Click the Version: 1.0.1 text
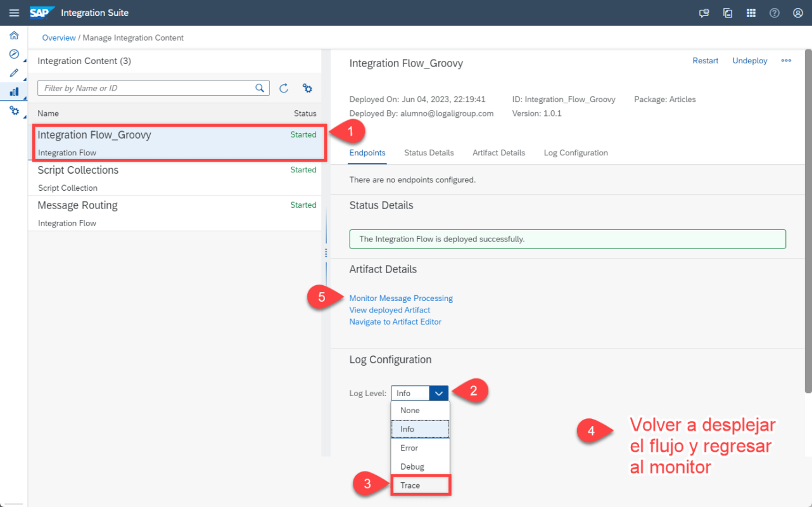The width and height of the screenshot is (812, 507). point(537,113)
